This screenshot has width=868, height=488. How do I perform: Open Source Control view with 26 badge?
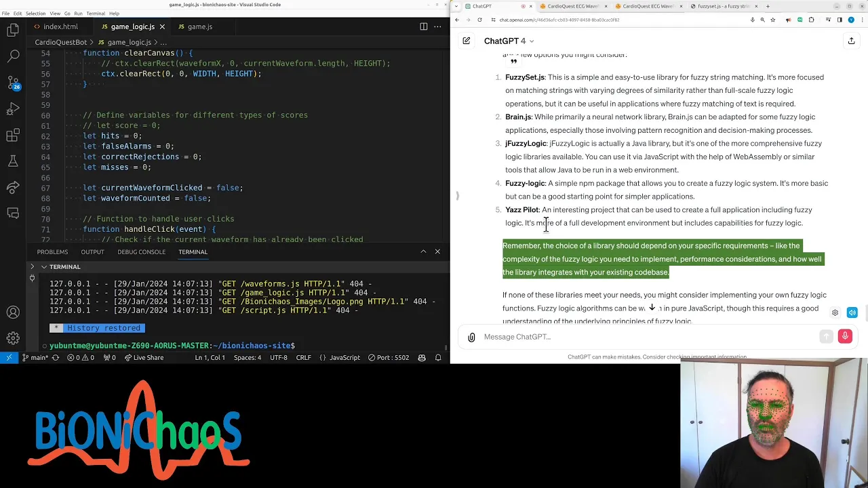[13, 83]
